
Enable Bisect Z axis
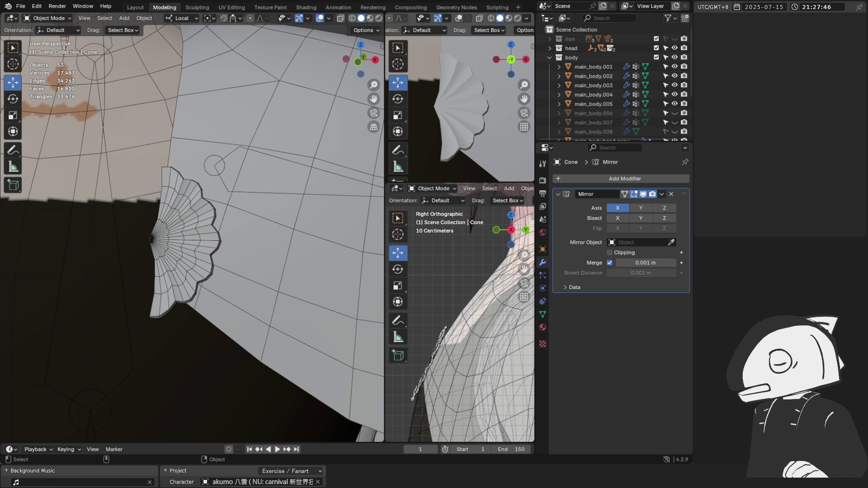tap(664, 218)
